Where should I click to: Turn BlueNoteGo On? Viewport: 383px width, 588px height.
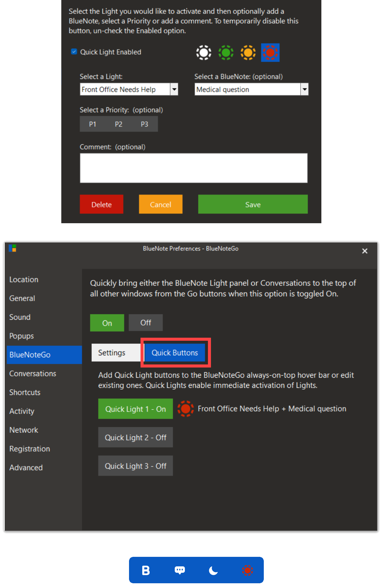click(107, 323)
